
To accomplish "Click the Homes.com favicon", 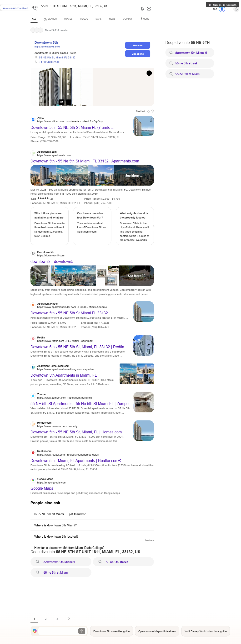I will pyautogui.click(x=33, y=424).
